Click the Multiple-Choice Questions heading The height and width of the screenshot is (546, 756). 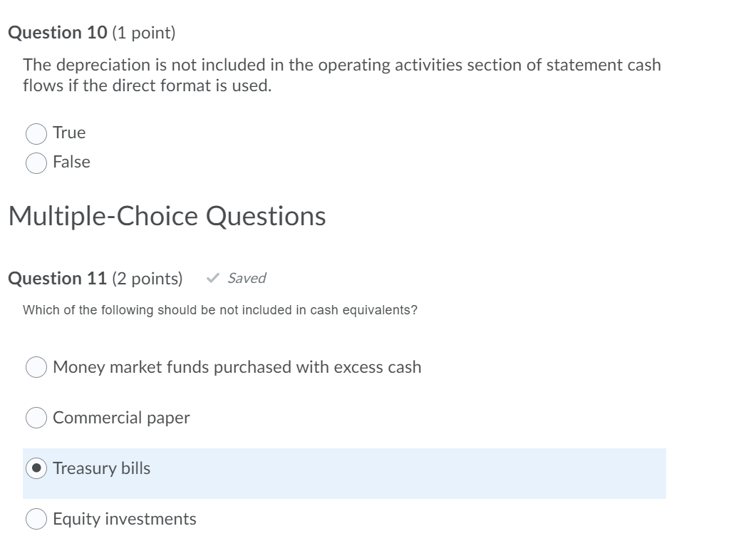(x=167, y=215)
